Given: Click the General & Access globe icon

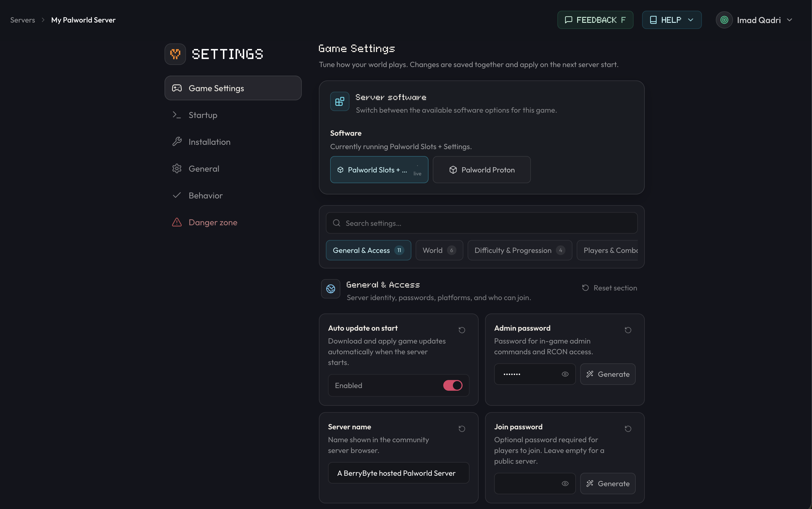Looking at the screenshot, I should pyautogui.click(x=331, y=289).
